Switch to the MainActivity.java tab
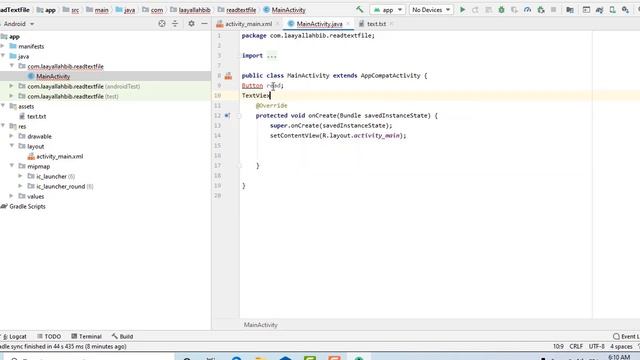 click(319, 24)
